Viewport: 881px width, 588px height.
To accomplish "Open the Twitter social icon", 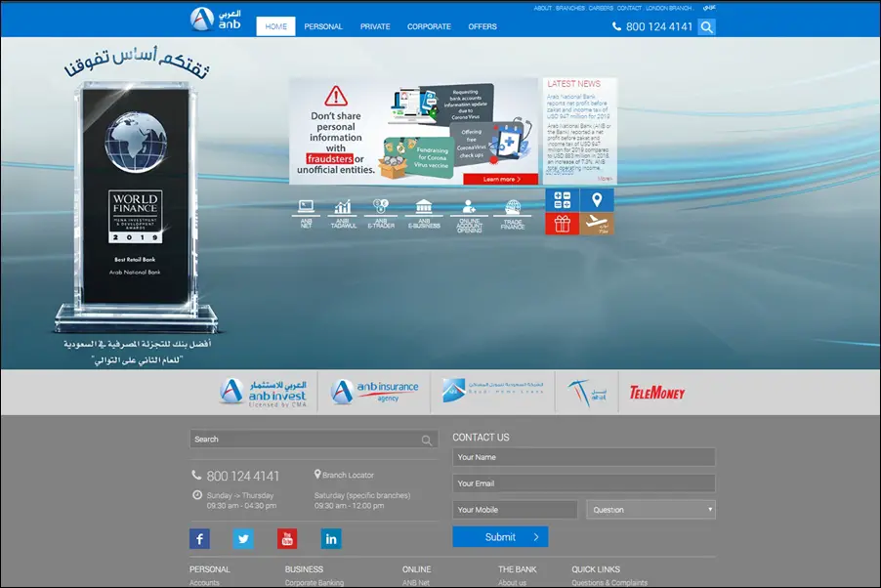I will point(243,538).
